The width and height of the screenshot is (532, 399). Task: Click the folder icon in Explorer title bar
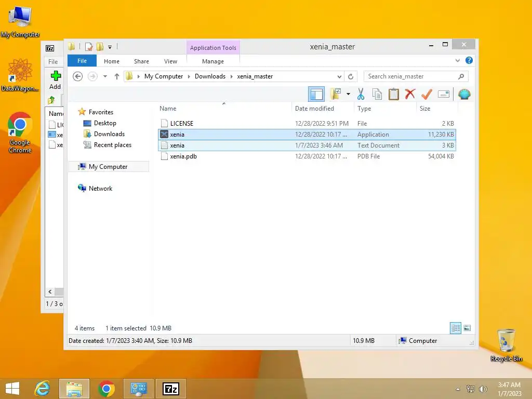pos(71,47)
